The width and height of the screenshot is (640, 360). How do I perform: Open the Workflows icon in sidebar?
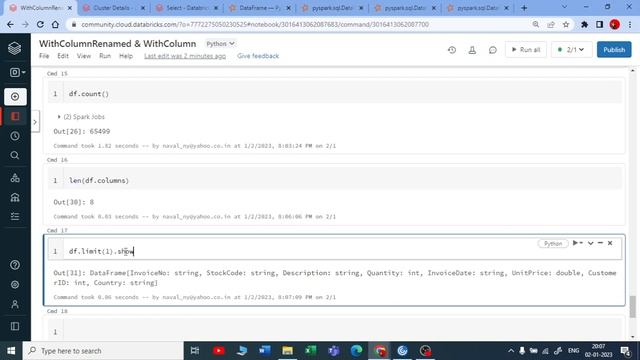[15, 216]
